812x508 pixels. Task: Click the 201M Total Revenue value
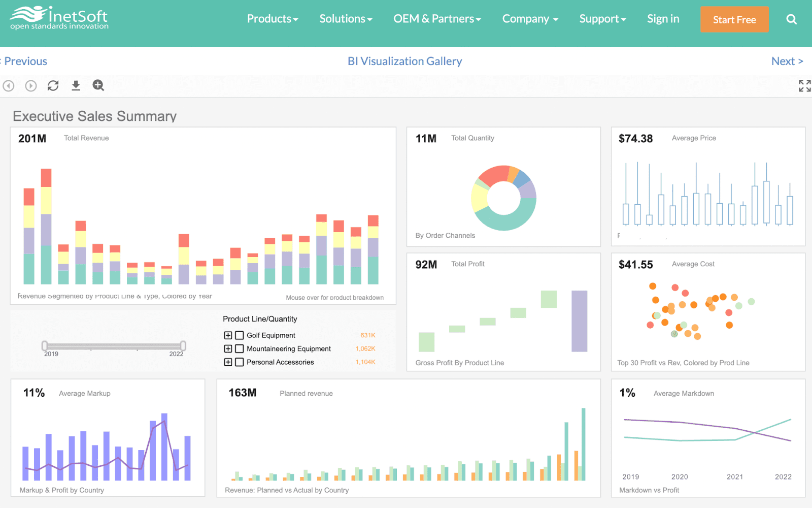pos(32,139)
